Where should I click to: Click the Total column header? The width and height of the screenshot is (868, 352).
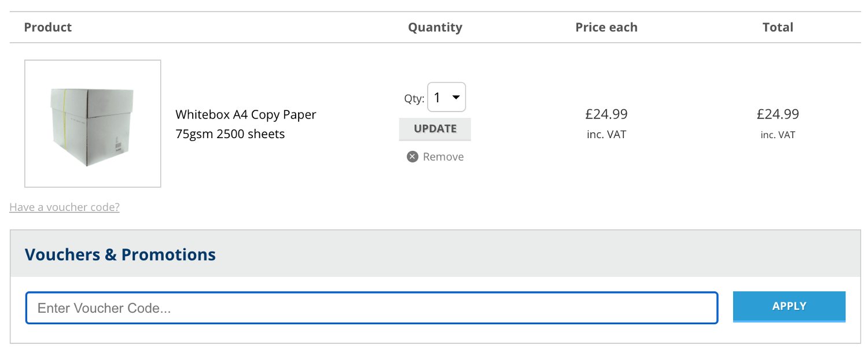(777, 27)
